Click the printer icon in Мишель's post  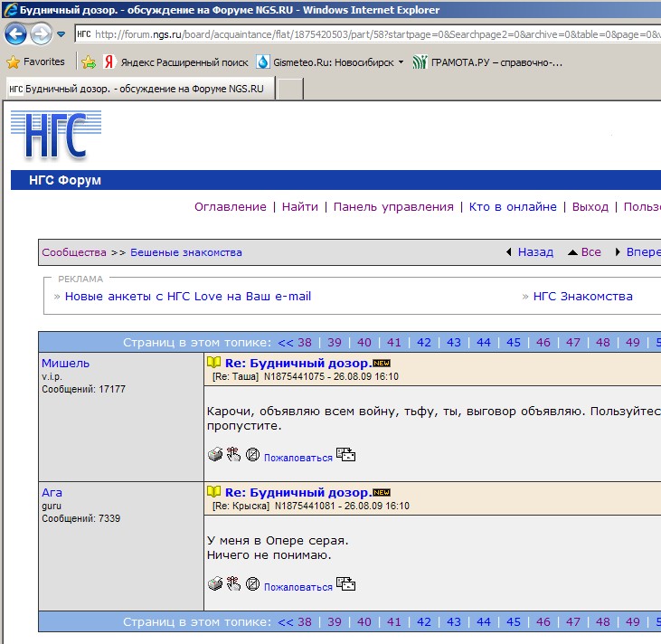[215, 455]
